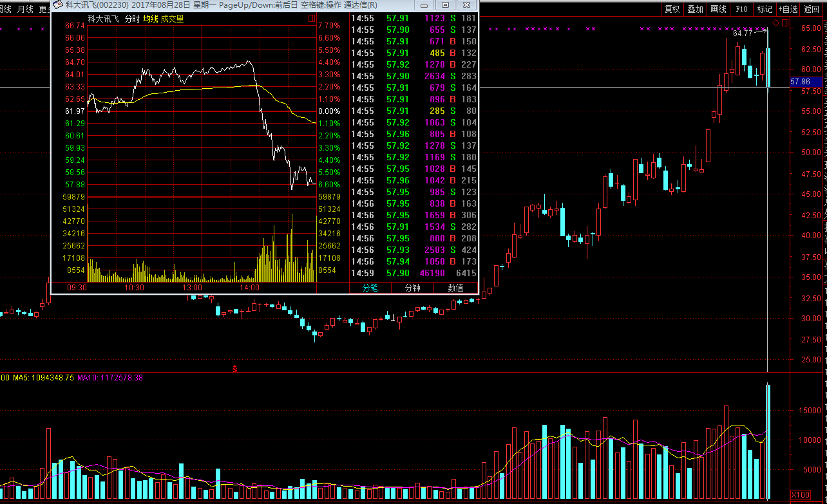Select the 14:56 trade row with volume 2503

413,250
